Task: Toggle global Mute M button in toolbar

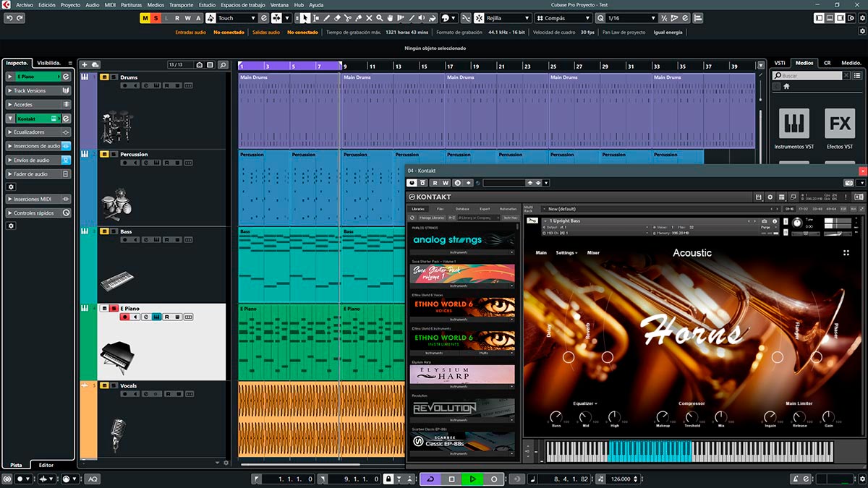Action: pyautogui.click(x=145, y=18)
